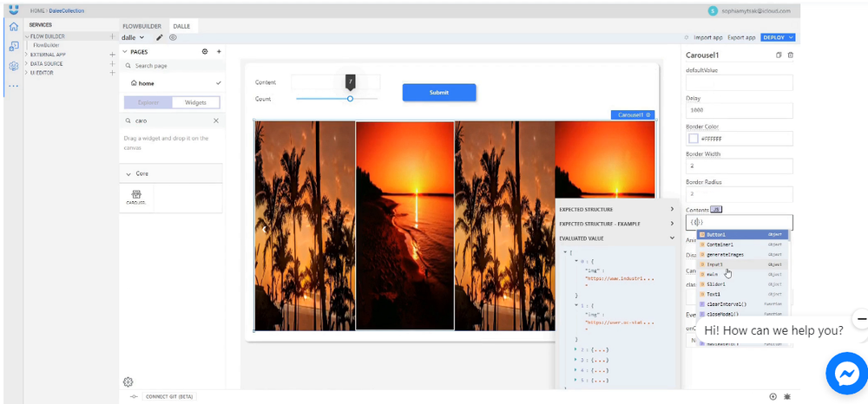Switch to the FLOWBUILDER tab
This screenshot has height=404, width=868.
coord(142,26)
